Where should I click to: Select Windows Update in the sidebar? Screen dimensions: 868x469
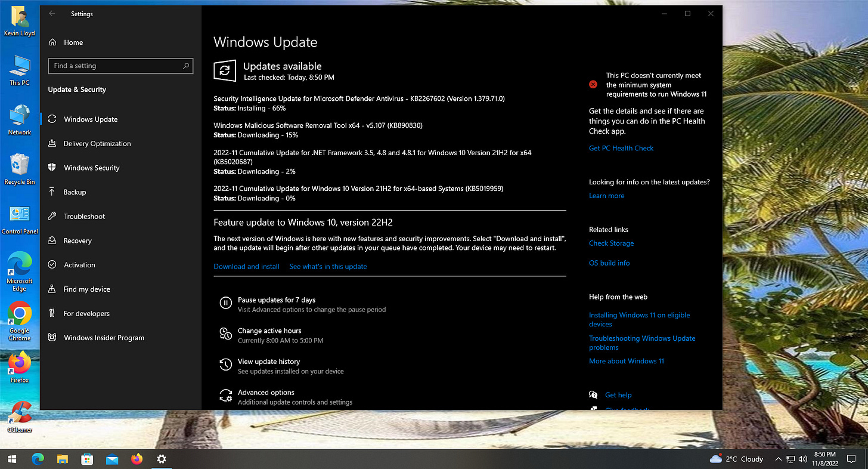tap(91, 119)
